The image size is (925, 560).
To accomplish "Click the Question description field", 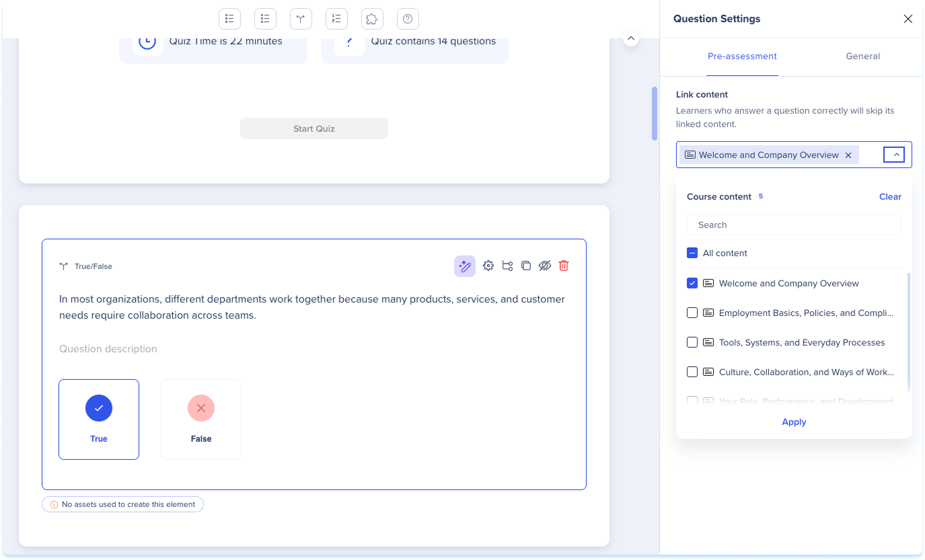I will point(108,349).
